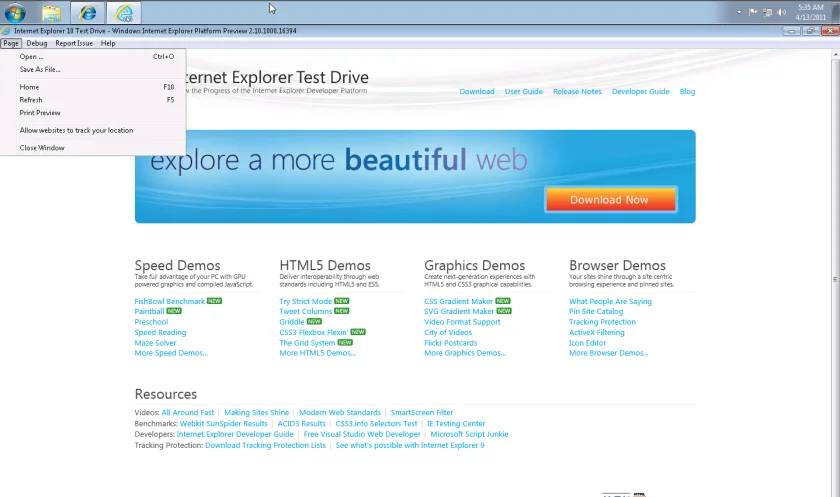The height and width of the screenshot is (497, 840).
Task: Open the clock and date display
Action: click(811, 12)
